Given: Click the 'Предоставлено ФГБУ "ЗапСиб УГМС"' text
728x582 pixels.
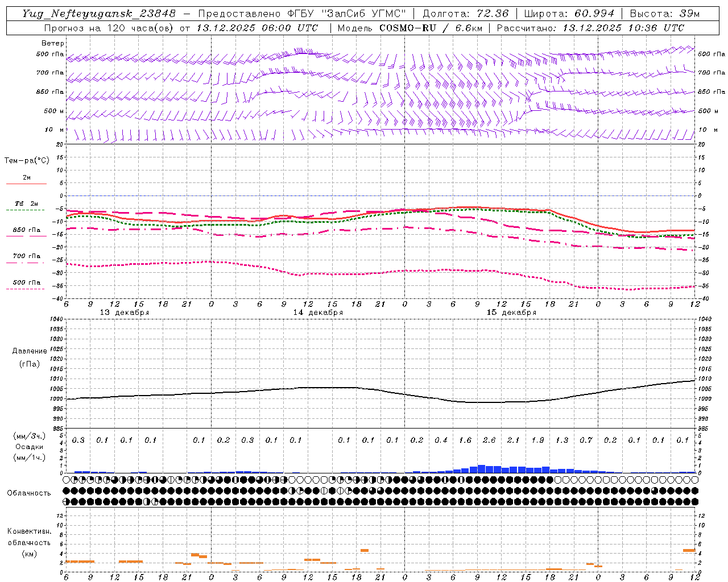Looking at the screenshot, I should point(301,14).
